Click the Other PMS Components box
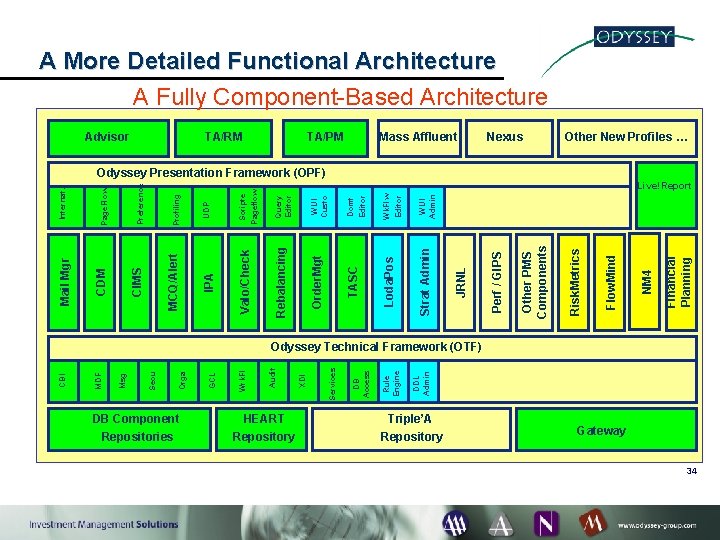 [533, 282]
